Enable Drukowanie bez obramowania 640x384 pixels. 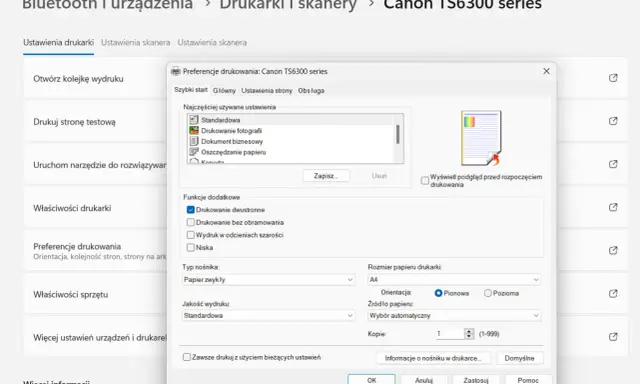(x=191, y=222)
